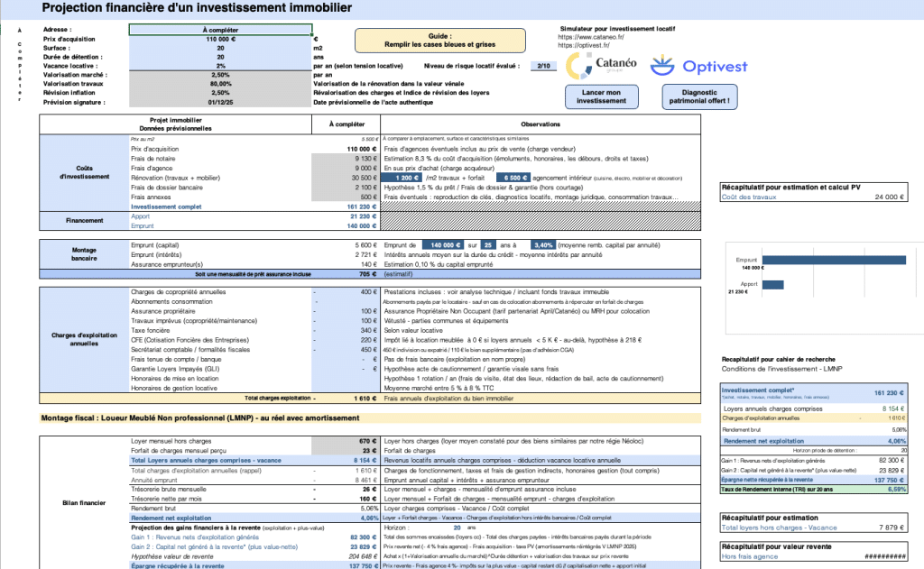Select the 'Rénovation (travaux + mobilier)' 30 500 € cell
Screen dimensions: 924x569
pyautogui.click(x=346, y=178)
